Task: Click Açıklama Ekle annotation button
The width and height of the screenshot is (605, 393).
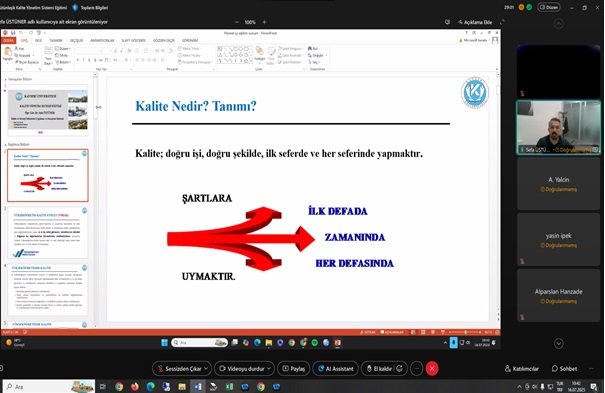Action: (475, 22)
